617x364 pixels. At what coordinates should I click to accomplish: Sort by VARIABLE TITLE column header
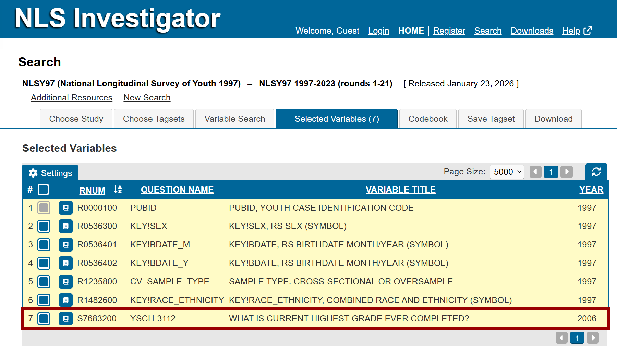click(x=401, y=190)
